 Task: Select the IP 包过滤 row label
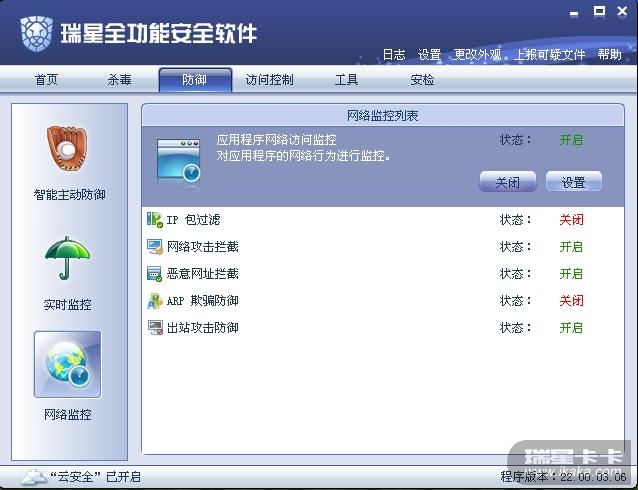193,220
